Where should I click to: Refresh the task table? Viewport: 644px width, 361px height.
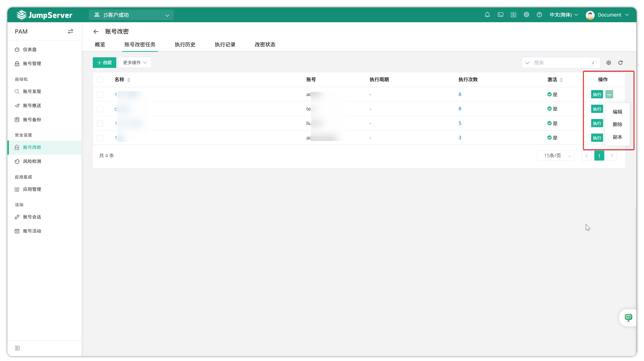pos(621,62)
